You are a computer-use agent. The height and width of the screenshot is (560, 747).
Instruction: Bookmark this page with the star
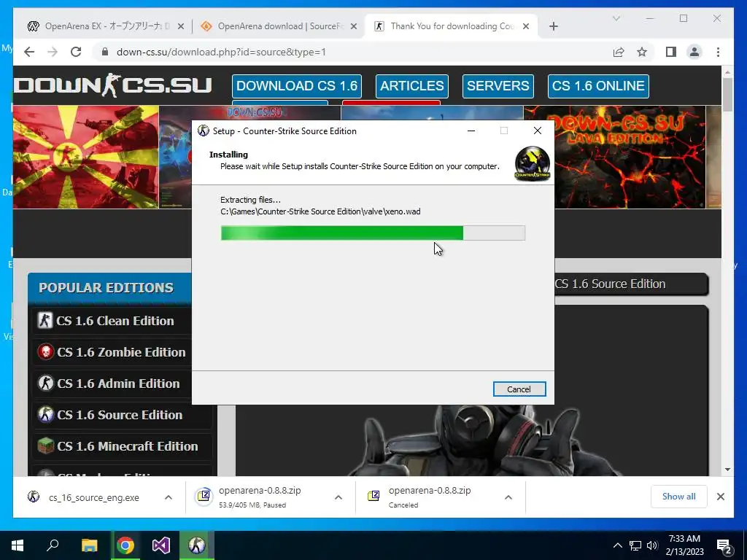tap(642, 52)
